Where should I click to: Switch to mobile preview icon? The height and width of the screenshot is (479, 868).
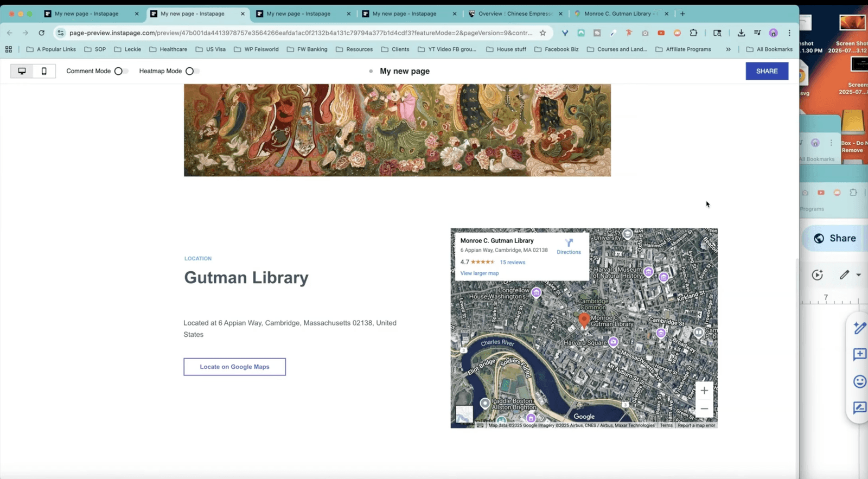tap(44, 71)
